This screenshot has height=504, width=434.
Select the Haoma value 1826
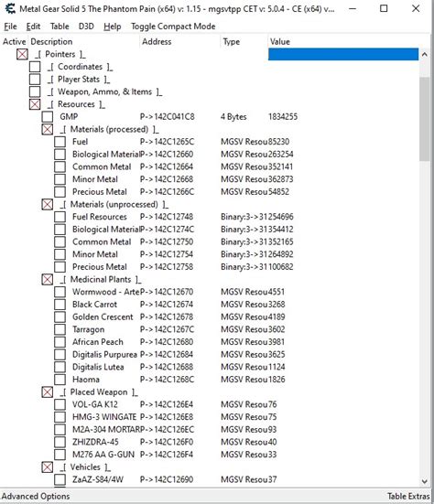(x=277, y=380)
